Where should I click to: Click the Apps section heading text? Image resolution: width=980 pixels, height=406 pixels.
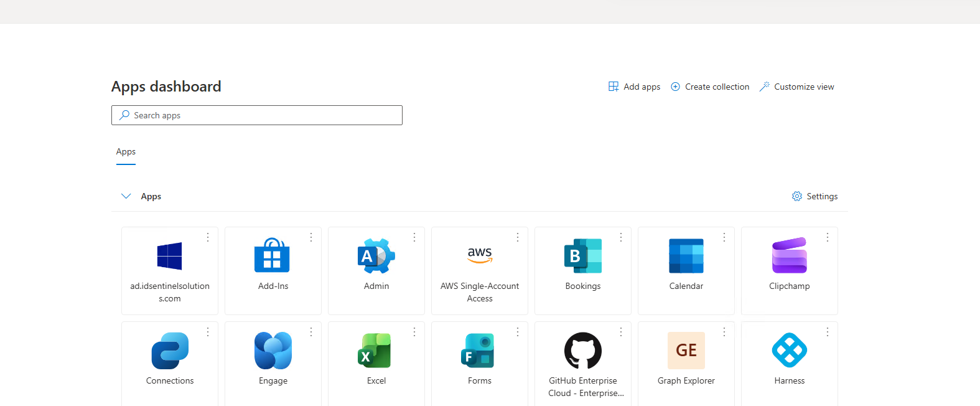(151, 196)
